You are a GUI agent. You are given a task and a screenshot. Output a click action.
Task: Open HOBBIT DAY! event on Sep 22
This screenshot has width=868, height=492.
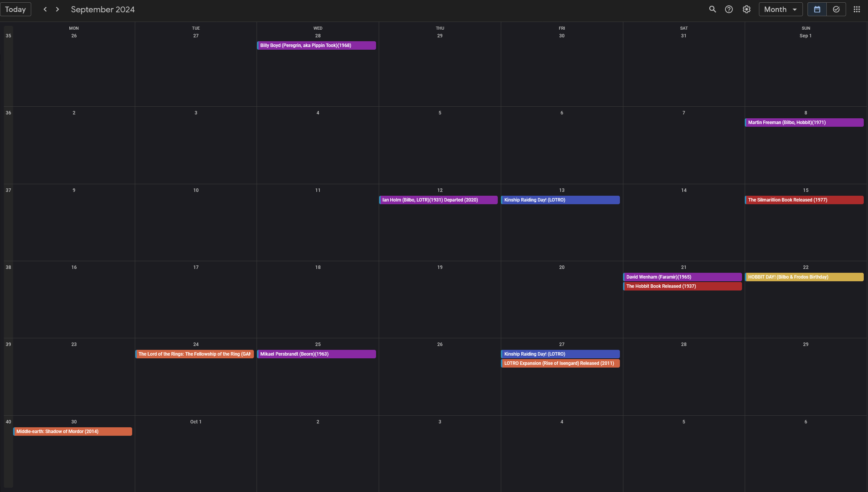coord(804,277)
